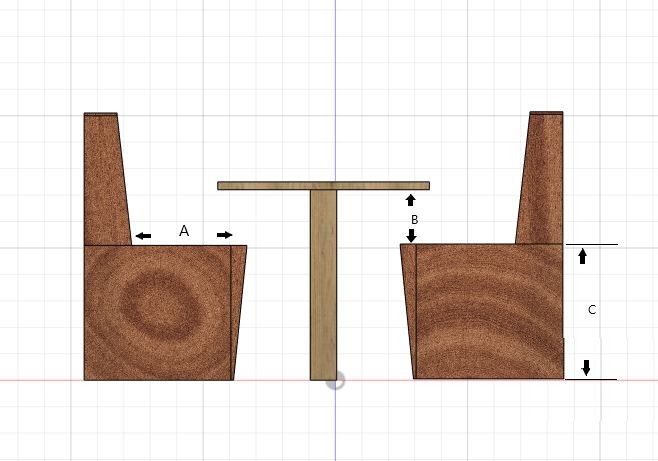Viewport: 658px width, 461px height.
Task: Click the dimension label "A"
Action: click(x=184, y=231)
